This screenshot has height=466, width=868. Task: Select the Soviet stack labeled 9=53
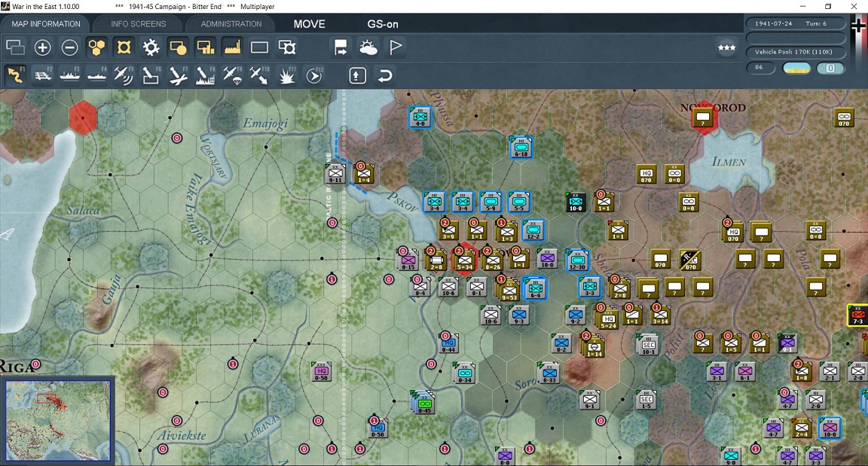(508, 289)
